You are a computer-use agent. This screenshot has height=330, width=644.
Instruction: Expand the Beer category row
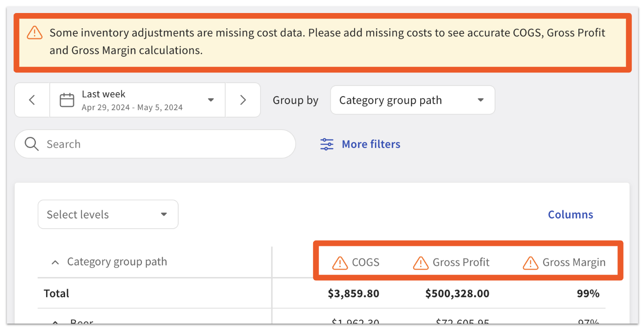pos(55,323)
